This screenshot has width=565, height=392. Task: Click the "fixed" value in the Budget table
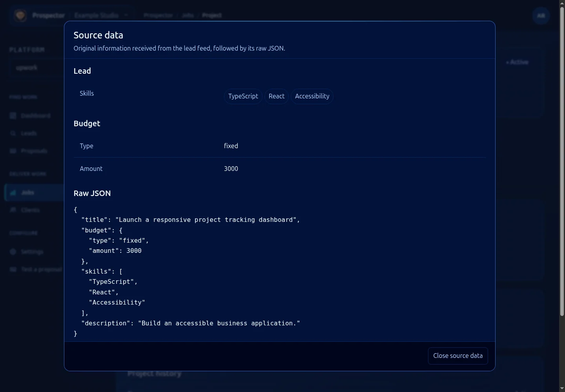click(231, 146)
